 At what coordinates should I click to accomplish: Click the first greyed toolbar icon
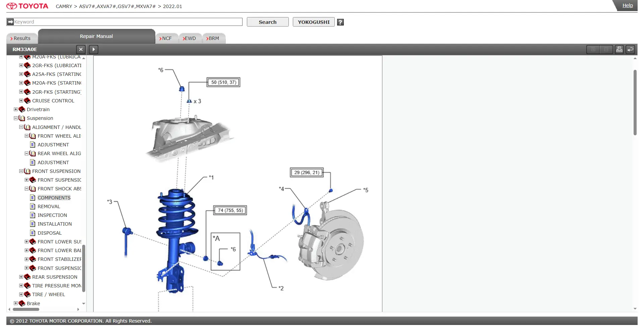point(593,49)
